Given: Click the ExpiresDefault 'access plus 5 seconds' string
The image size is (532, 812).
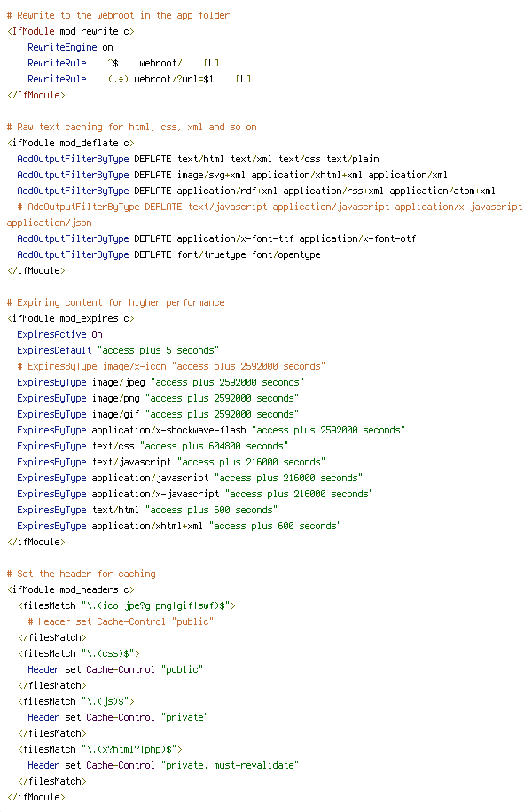Looking at the screenshot, I should [x=158, y=350].
